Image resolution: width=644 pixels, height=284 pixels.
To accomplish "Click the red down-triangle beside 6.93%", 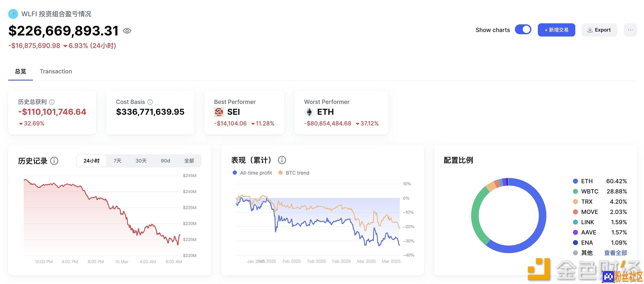I will click(65, 46).
